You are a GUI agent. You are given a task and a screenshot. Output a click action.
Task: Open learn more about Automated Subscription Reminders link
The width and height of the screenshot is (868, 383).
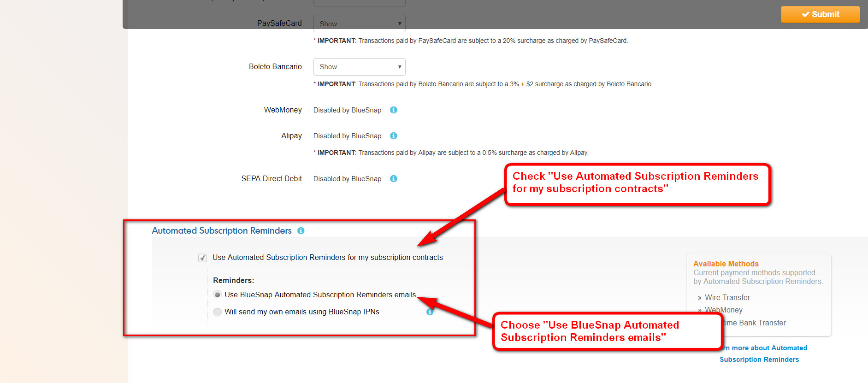pyautogui.click(x=763, y=354)
